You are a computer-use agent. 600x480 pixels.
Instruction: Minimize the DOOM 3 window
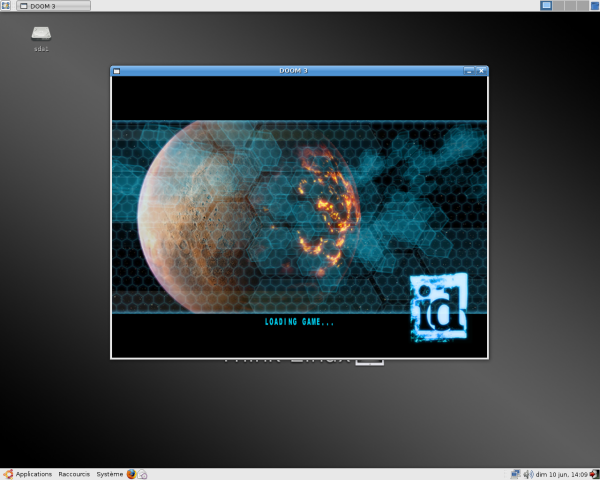469,71
